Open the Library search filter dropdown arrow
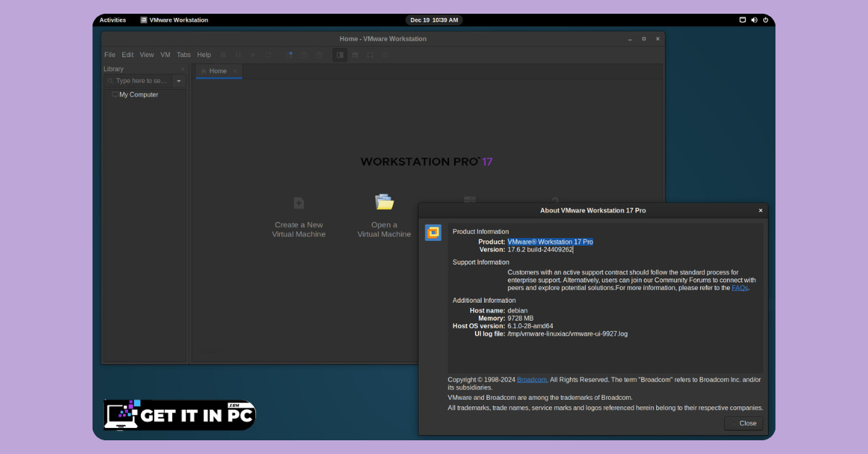This screenshot has height=454, width=868. coord(179,81)
